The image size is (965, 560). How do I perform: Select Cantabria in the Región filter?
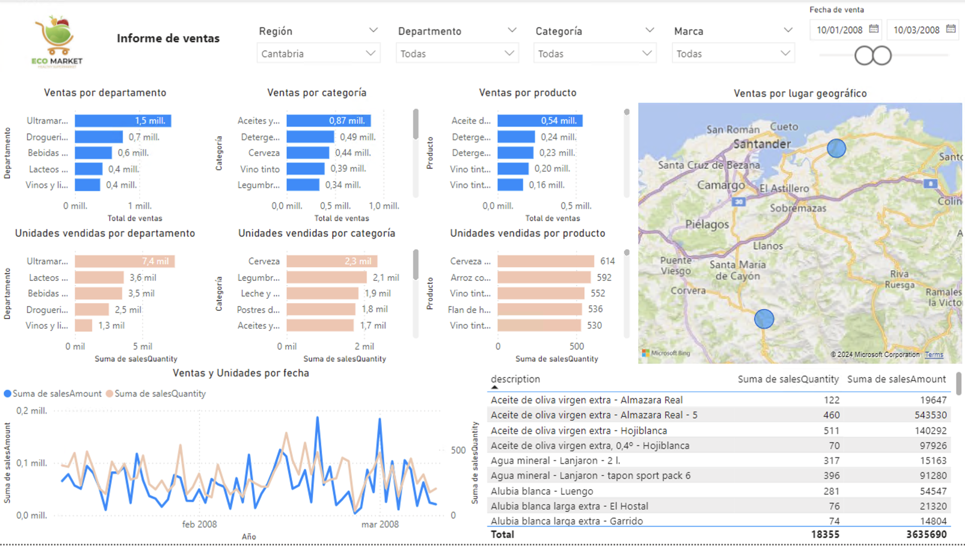[318, 53]
